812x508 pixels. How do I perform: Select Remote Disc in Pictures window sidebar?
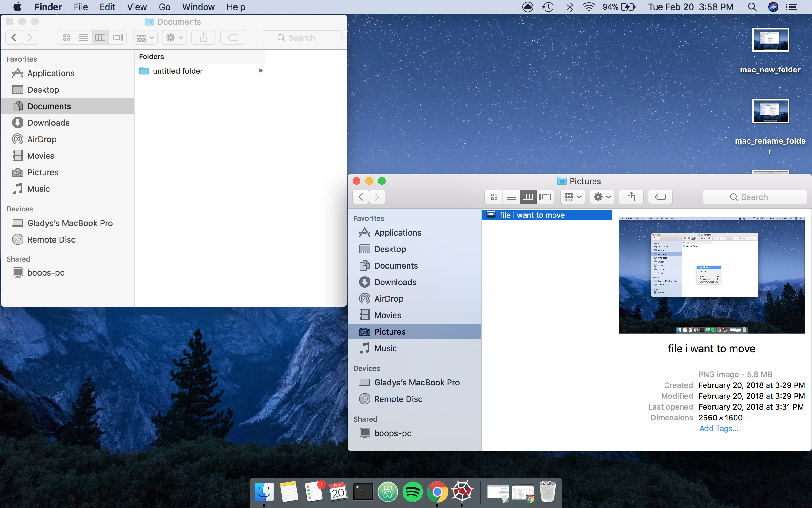click(x=415, y=399)
